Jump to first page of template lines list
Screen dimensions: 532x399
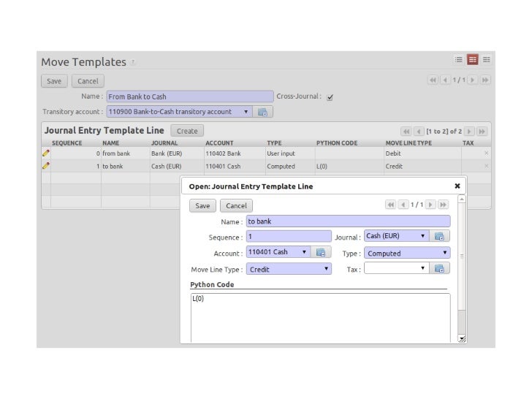pos(406,132)
